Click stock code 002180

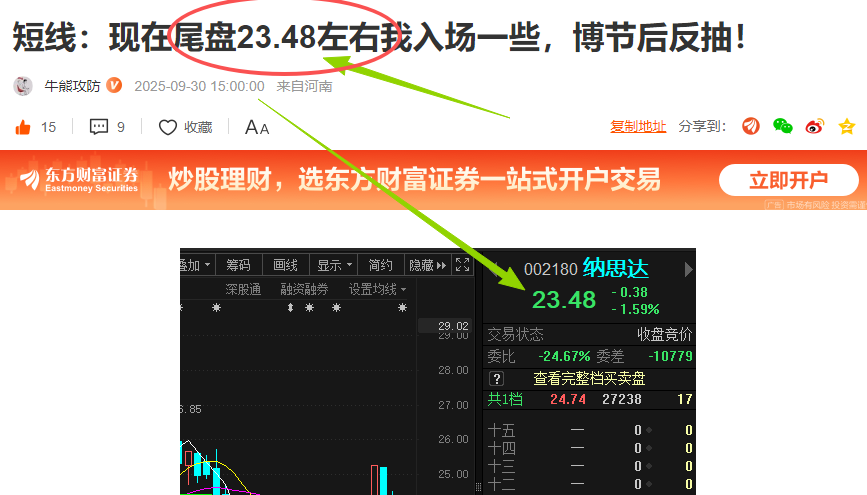pyautogui.click(x=551, y=270)
